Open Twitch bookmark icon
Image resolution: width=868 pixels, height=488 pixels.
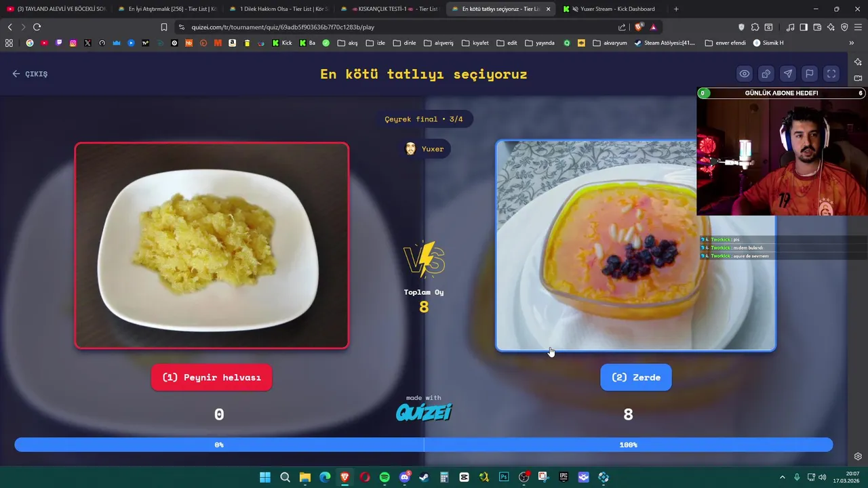pyautogui.click(x=58, y=43)
